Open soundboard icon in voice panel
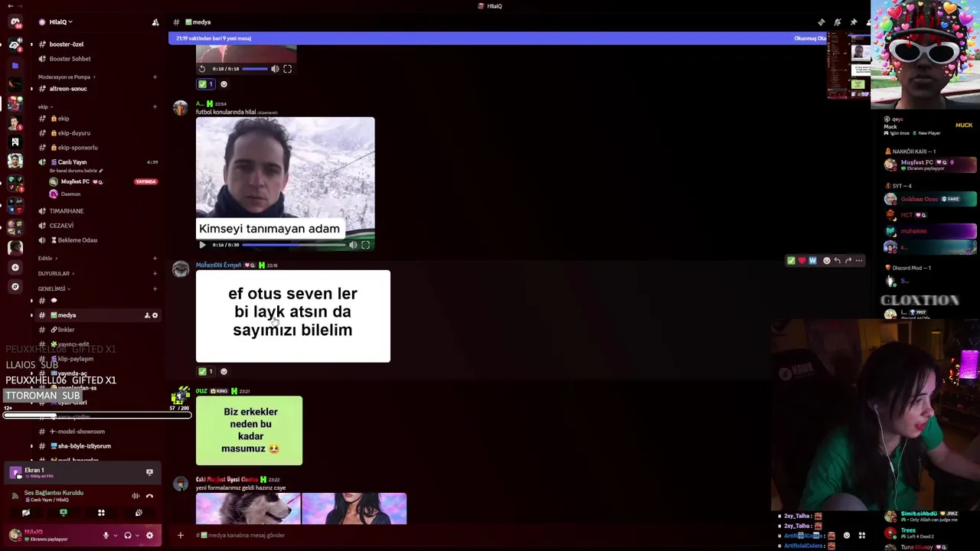 pos(139,513)
